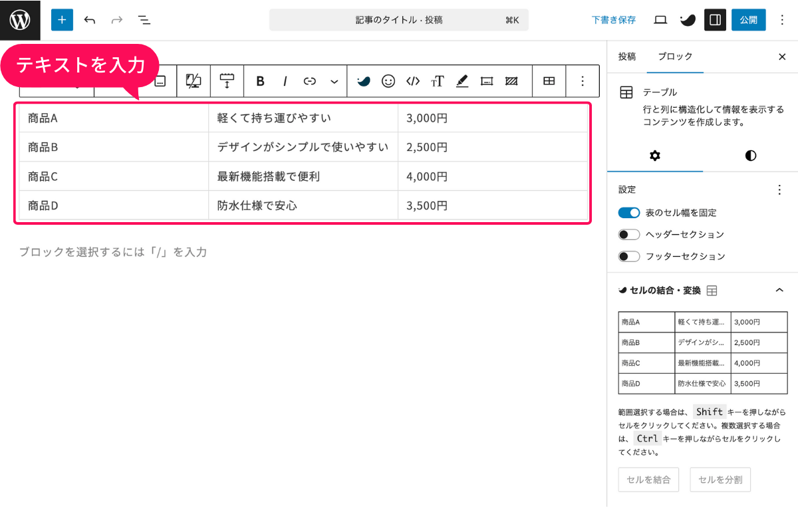Switch to the styles tab in block settings
Image resolution: width=798 pixels, height=532 pixels.
pos(750,156)
